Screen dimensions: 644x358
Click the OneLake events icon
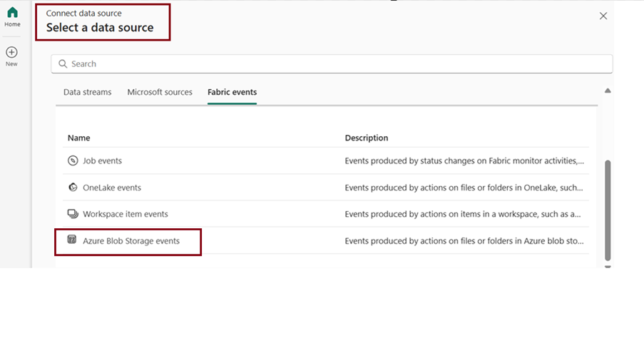pyautogui.click(x=73, y=188)
